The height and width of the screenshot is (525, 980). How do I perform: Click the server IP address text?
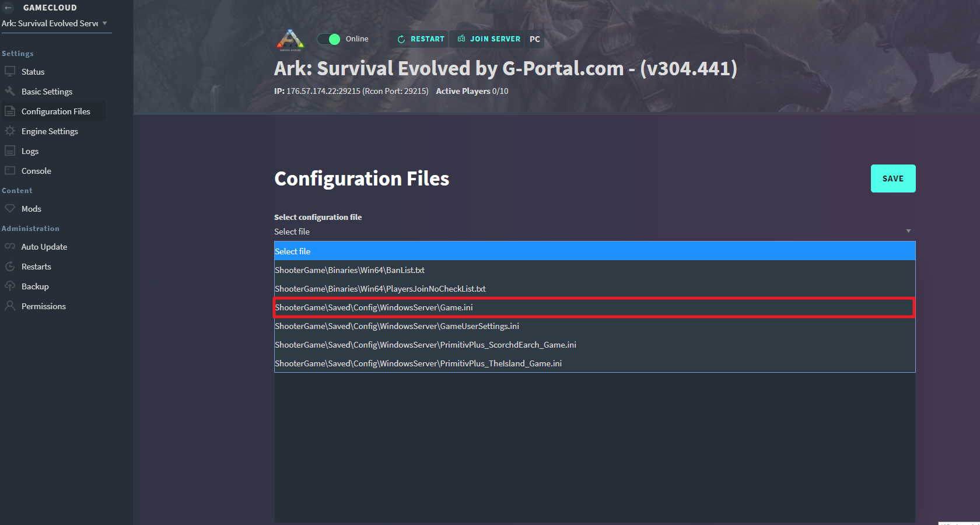(x=351, y=91)
